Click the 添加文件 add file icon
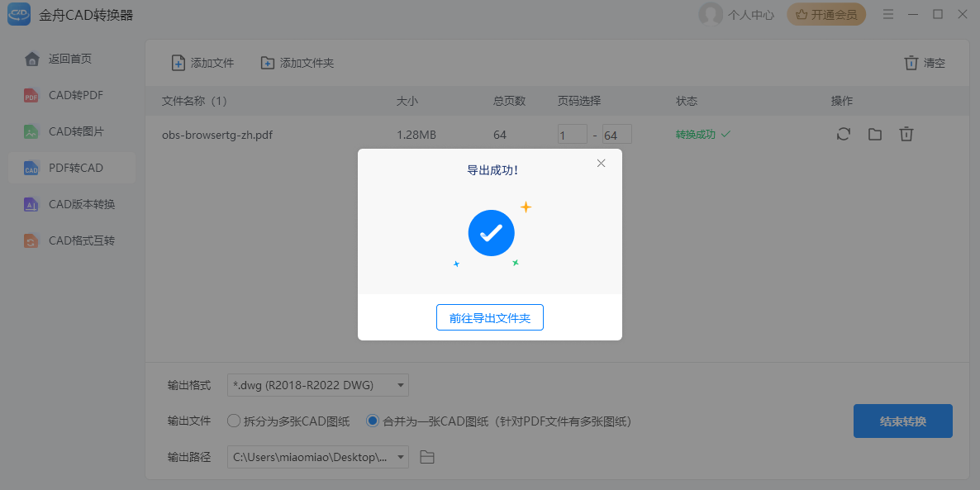The image size is (980, 490). 178,63
